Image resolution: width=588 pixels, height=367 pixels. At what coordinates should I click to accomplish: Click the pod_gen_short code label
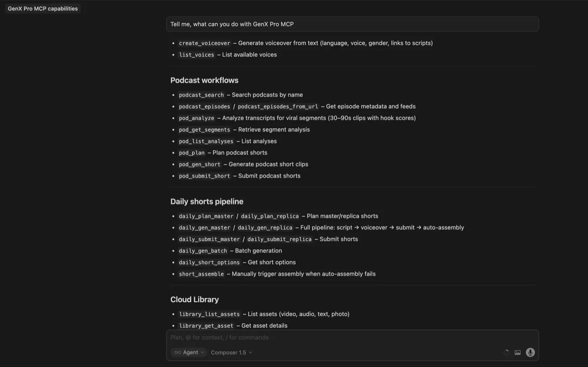tap(199, 165)
